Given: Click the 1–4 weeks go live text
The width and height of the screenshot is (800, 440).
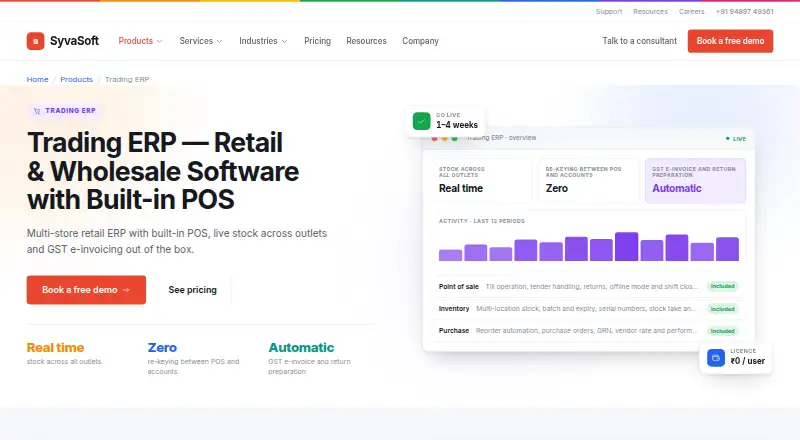Looking at the screenshot, I should pyautogui.click(x=457, y=125).
